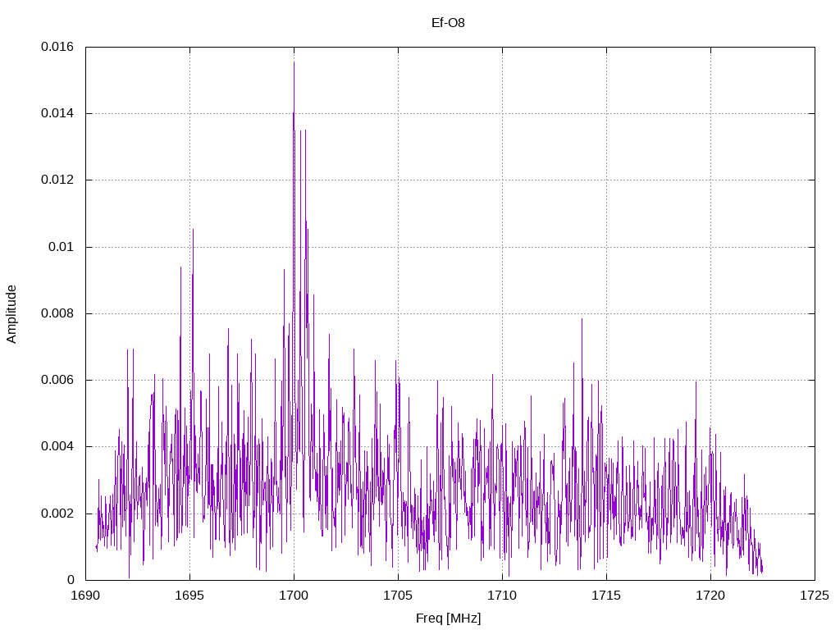The image size is (840, 630).
Task: Click the x-axis tick value 1705
Action: coord(398,596)
